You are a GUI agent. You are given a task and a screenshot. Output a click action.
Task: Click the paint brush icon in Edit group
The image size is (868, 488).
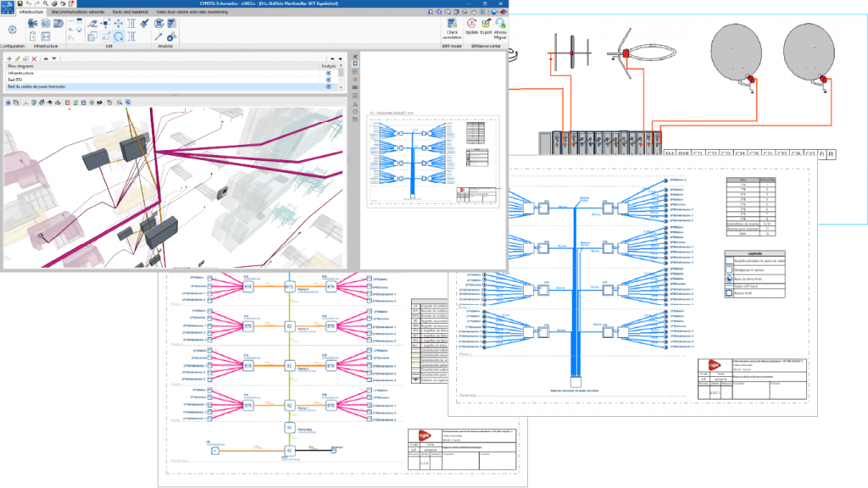[144, 23]
